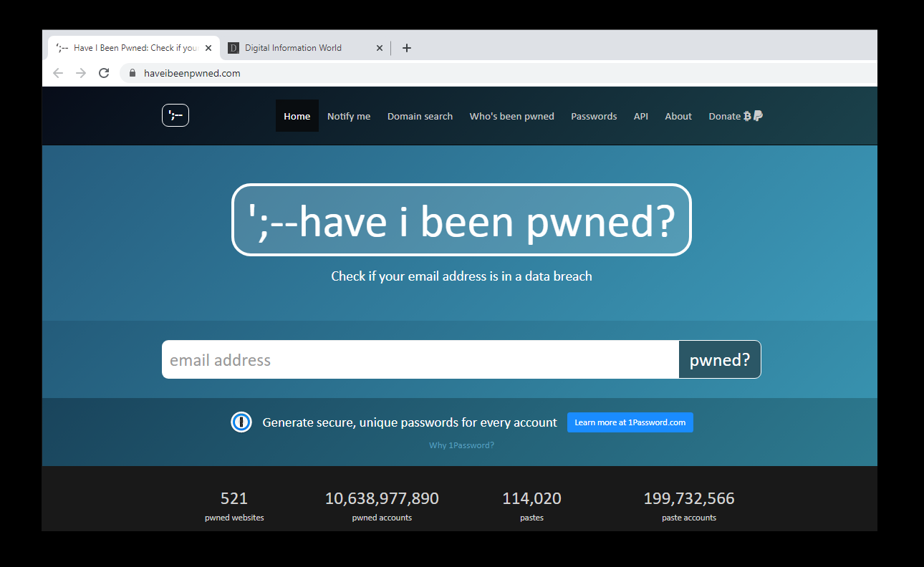Reload the page with the refresh icon
The image size is (924, 567).
(104, 73)
